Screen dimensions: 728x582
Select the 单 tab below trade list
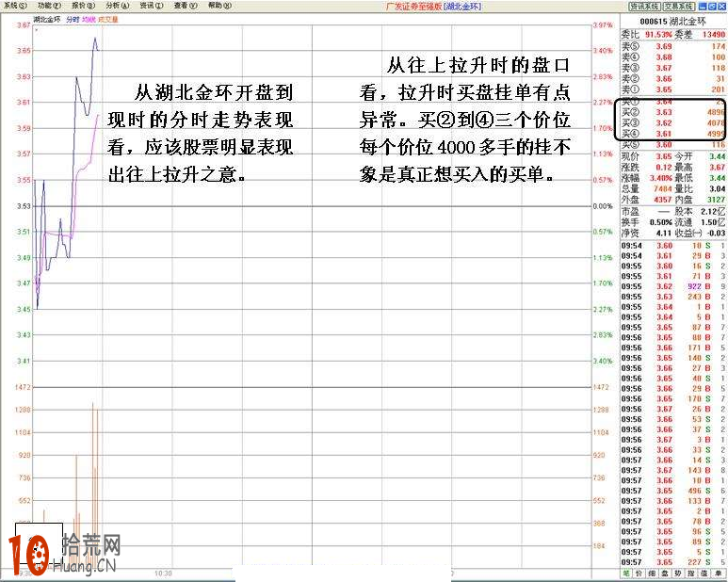718,574
